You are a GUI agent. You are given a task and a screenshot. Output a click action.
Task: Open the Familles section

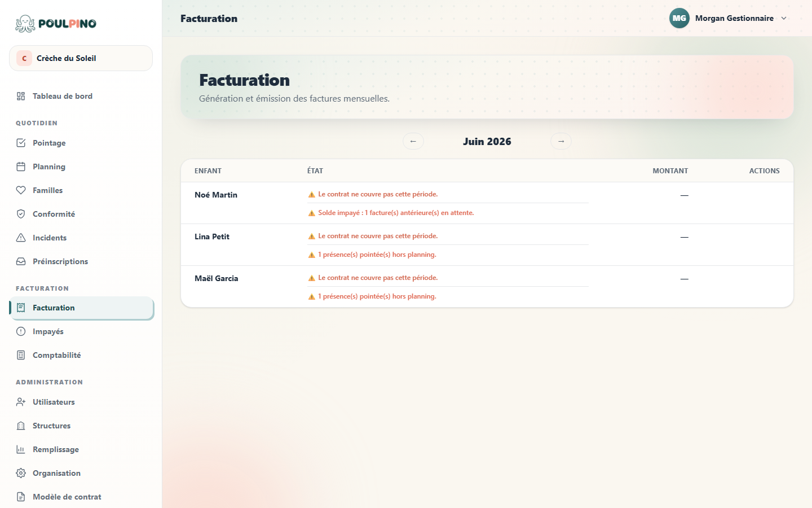pyautogui.click(x=81, y=190)
